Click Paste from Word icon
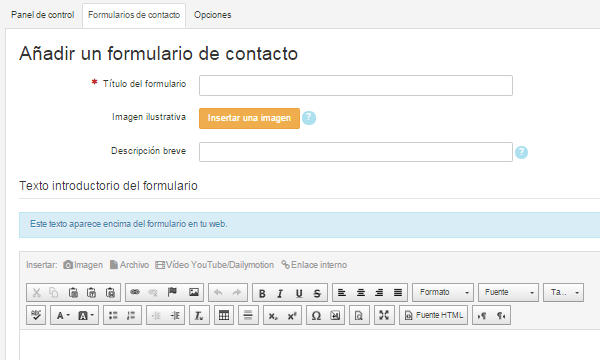This screenshot has width=600, height=360. point(110,293)
